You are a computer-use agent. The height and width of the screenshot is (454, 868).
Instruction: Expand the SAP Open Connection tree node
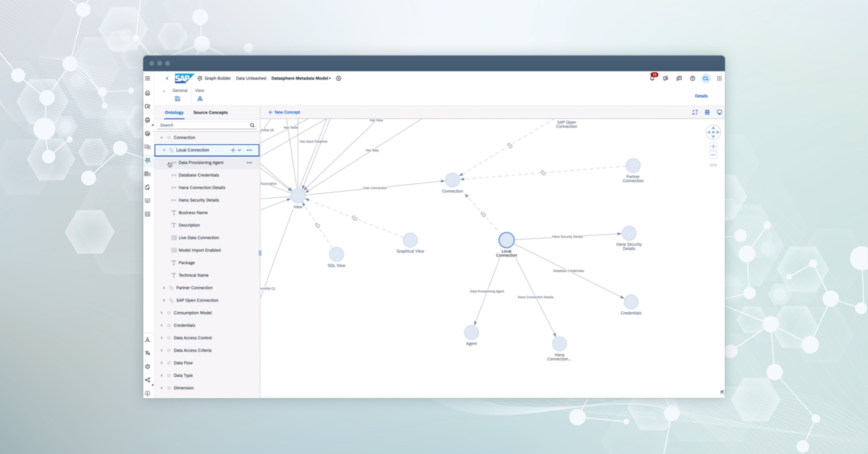tap(164, 300)
